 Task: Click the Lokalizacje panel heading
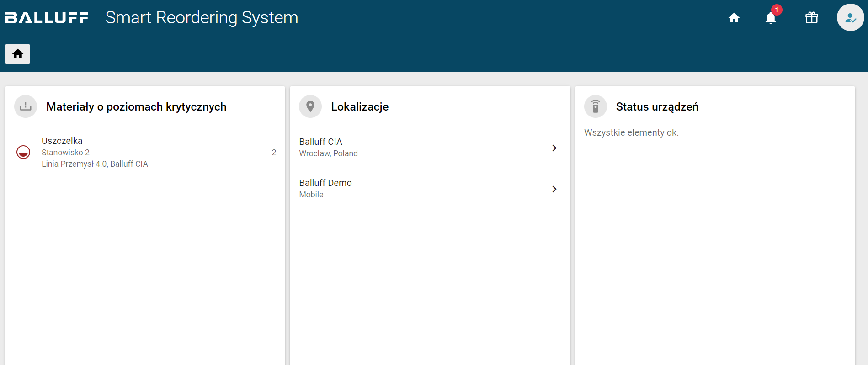pos(360,106)
